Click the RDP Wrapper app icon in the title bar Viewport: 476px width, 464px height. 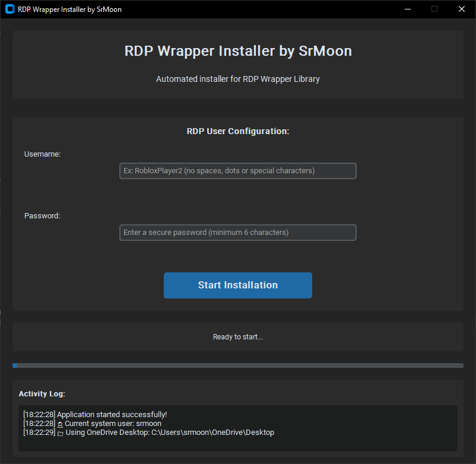click(9, 9)
